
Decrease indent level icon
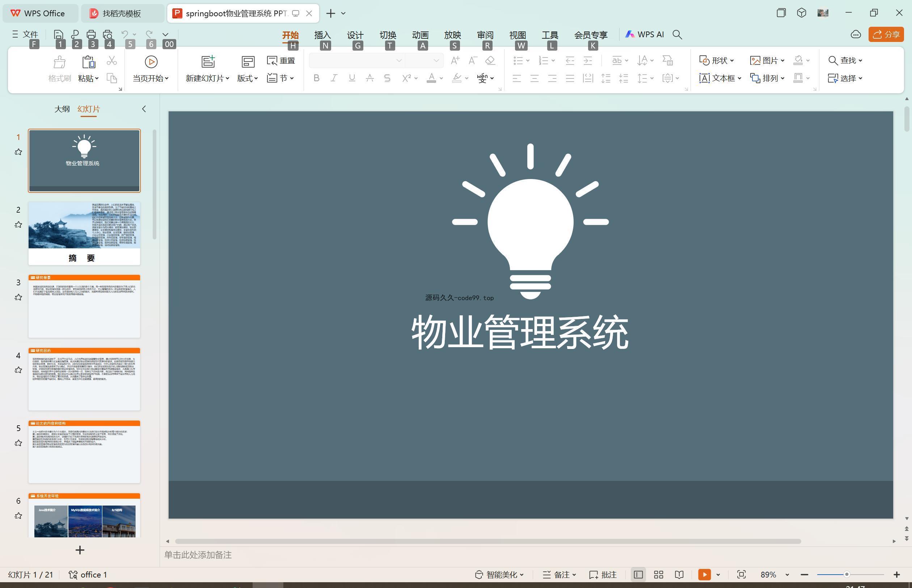pyautogui.click(x=570, y=60)
